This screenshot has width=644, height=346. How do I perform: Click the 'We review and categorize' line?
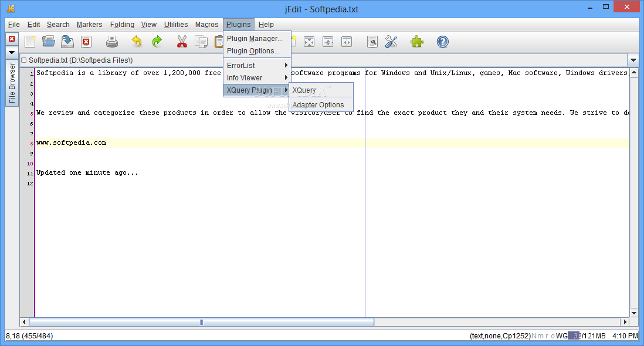click(333, 113)
